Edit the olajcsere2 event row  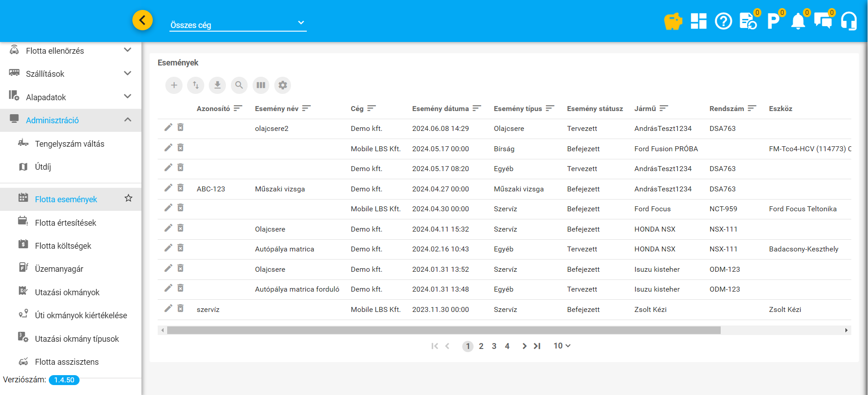click(x=168, y=128)
